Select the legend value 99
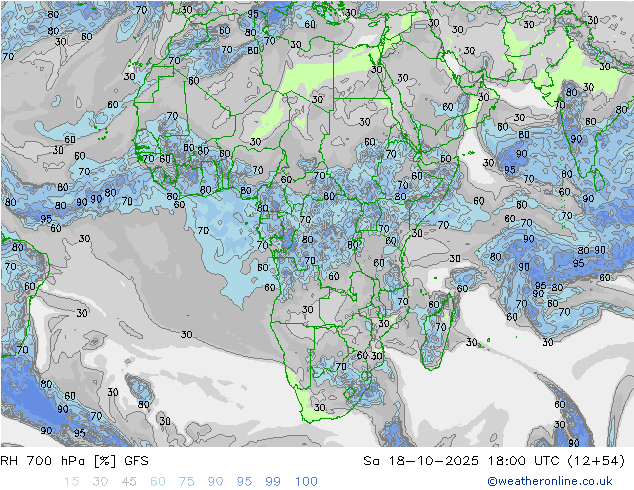634x490 pixels. (273, 482)
